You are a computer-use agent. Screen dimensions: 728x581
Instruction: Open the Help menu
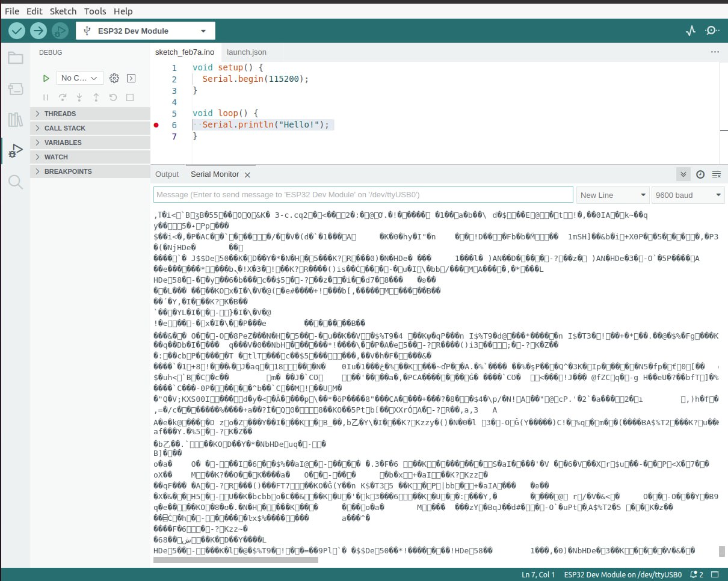[x=123, y=11]
